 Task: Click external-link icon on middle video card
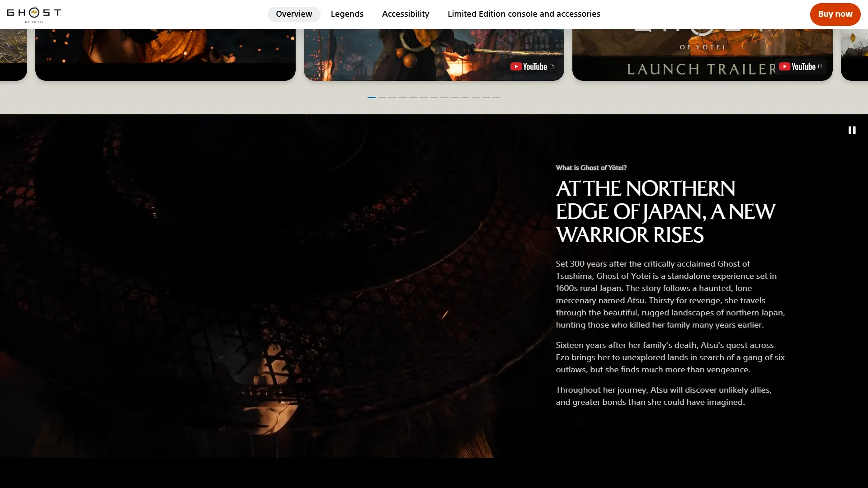click(x=552, y=66)
